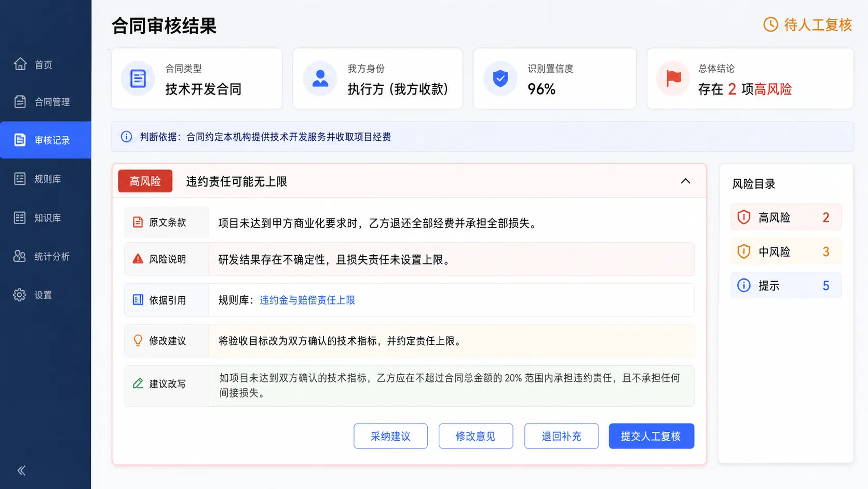Click the red shield icon for 高风险

coord(744,217)
